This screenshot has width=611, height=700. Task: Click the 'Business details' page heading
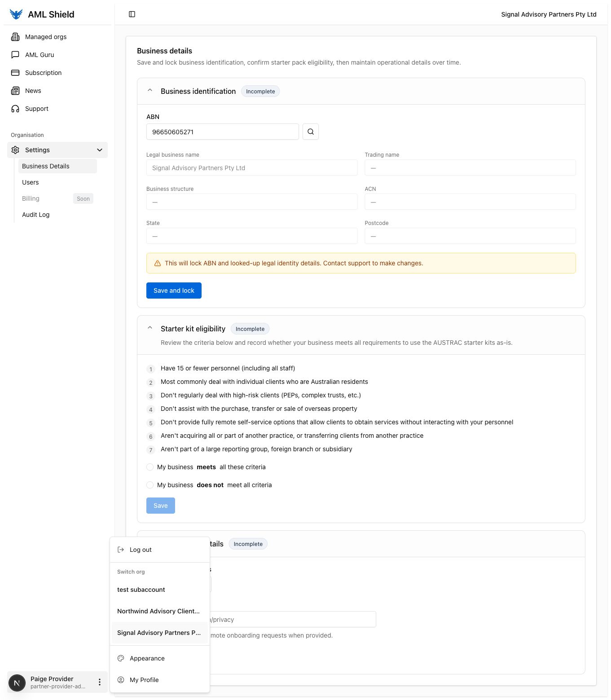tap(164, 51)
